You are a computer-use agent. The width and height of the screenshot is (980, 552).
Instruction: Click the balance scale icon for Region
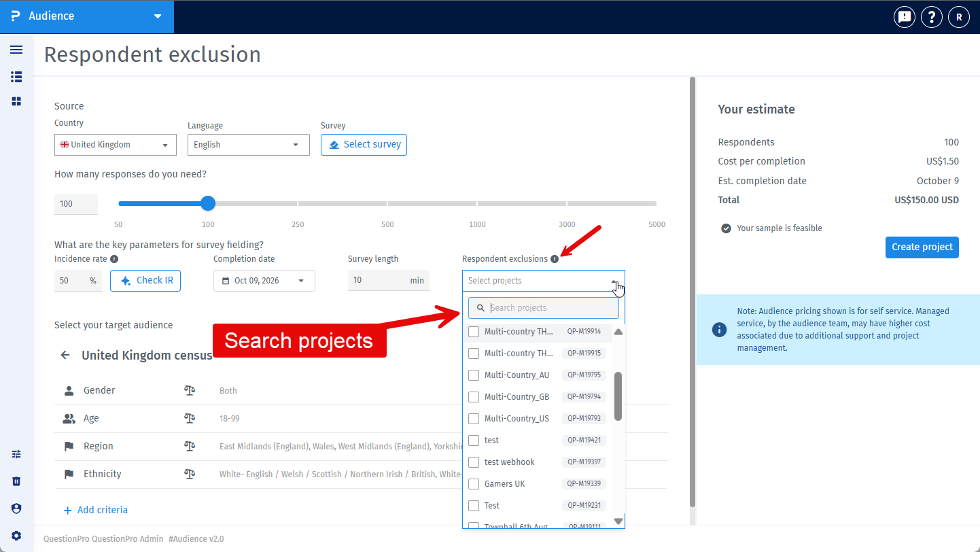(x=190, y=447)
